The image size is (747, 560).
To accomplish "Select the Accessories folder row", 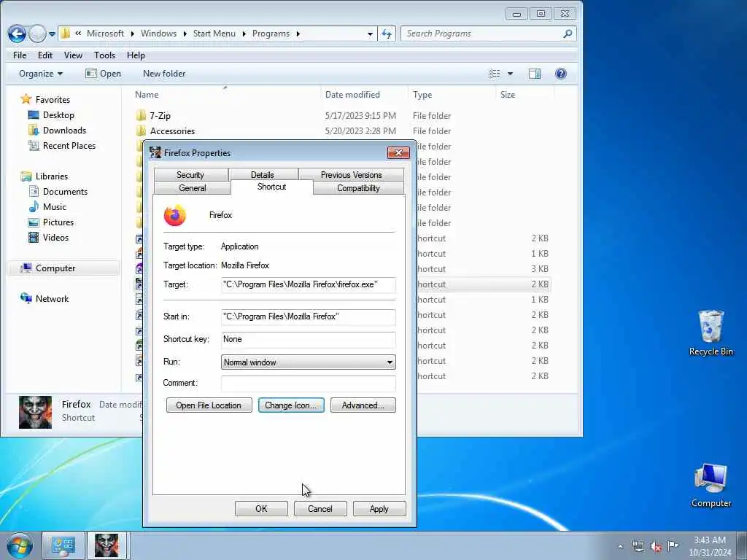I will coord(342,131).
